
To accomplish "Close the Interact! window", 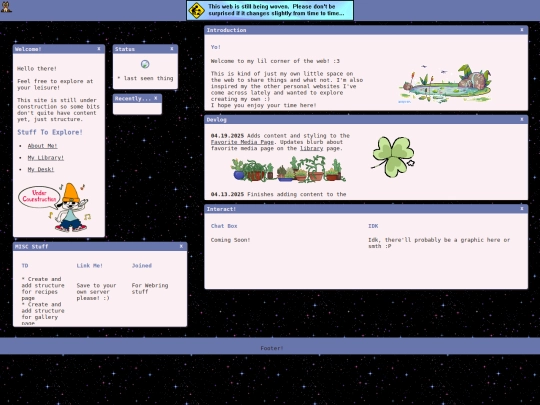I will click(522, 208).
